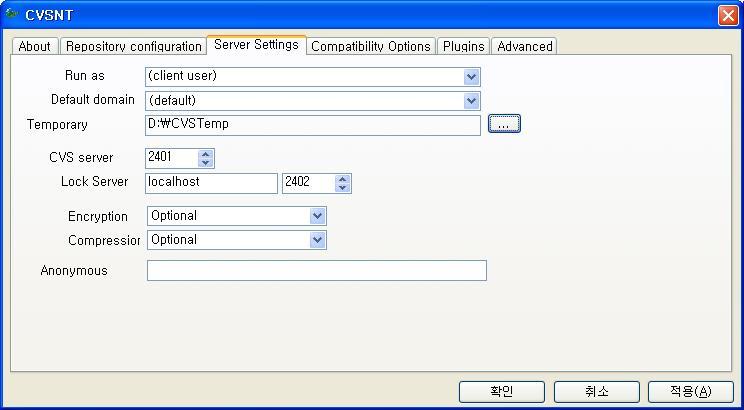Click the CVS server port field
The height and width of the screenshot is (410, 744).
tap(172, 158)
